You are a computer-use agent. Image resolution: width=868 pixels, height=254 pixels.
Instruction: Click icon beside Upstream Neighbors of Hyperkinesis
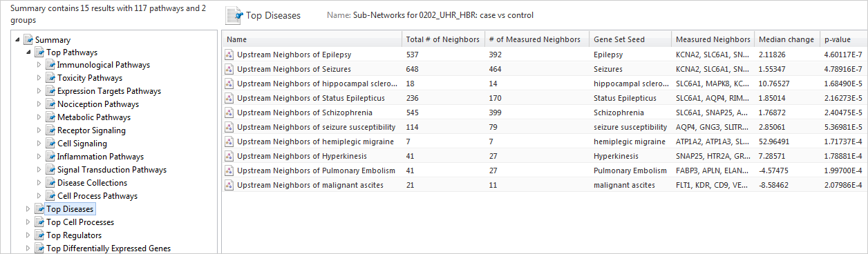pyautogui.click(x=229, y=156)
